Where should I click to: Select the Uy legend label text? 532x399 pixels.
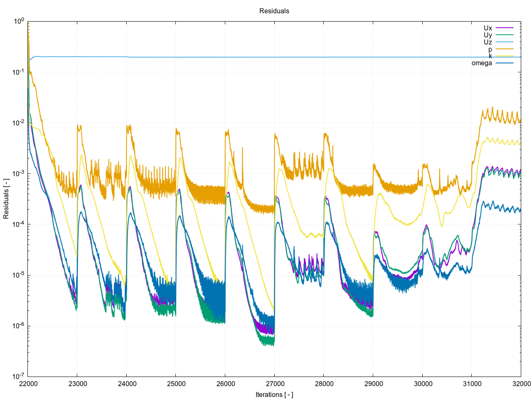coord(488,35)
